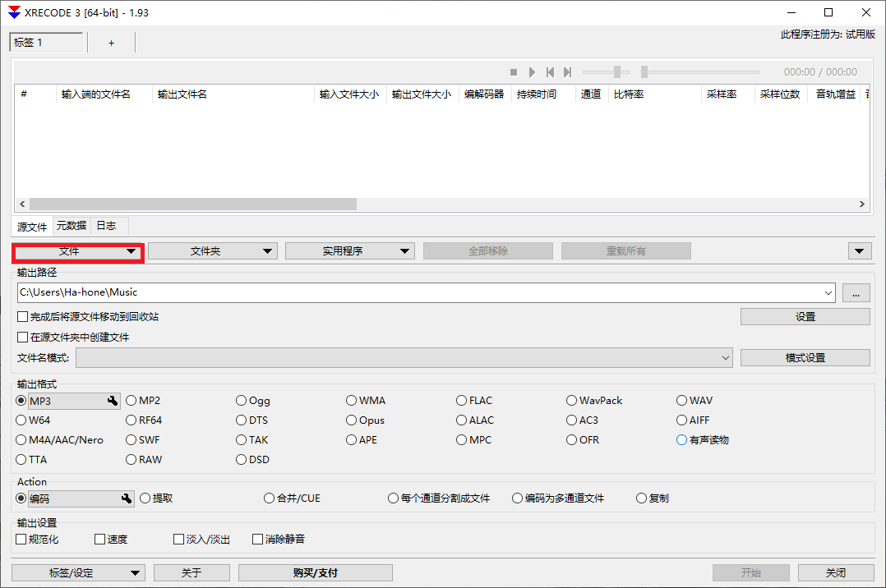The image size is (886, 588).
Task: Enable 淡入/淡出 checkbox
Action: 201,539
